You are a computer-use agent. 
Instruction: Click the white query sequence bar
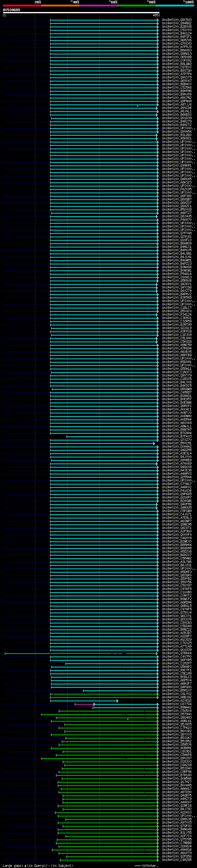(81, 13)
